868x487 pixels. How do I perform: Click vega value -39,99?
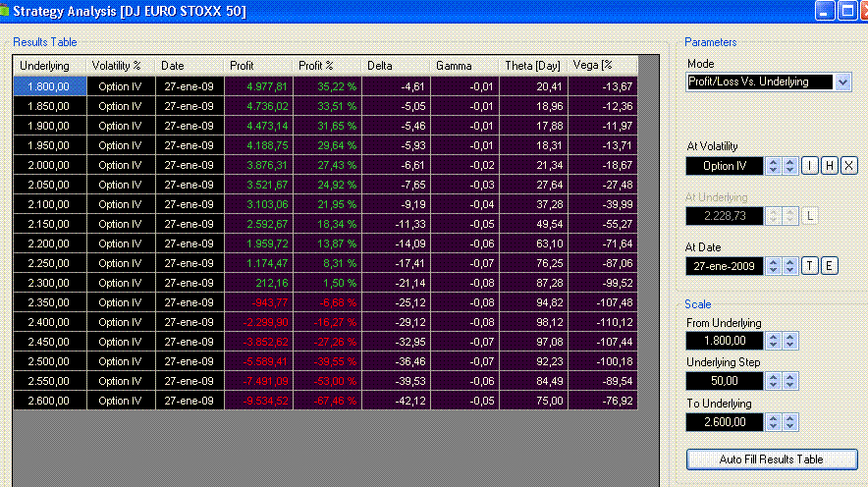602,204
